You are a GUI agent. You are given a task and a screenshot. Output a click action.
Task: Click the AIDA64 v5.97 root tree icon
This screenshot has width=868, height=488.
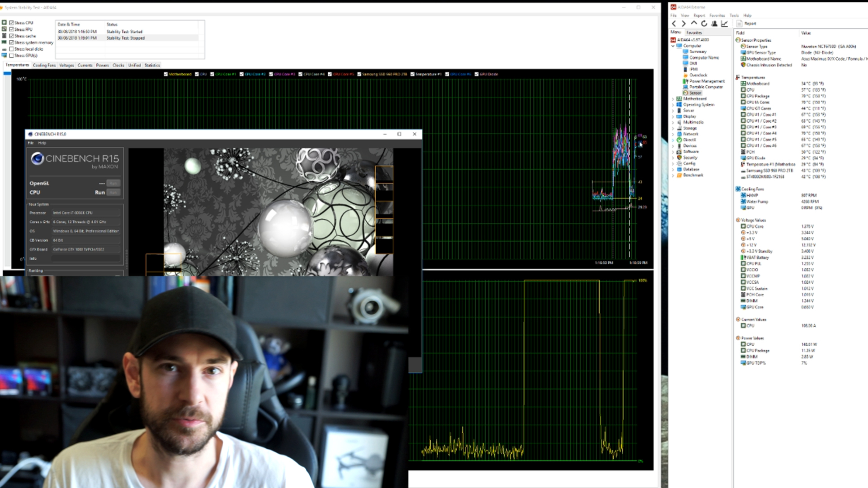pyautogui.click(x=673, y=40)
